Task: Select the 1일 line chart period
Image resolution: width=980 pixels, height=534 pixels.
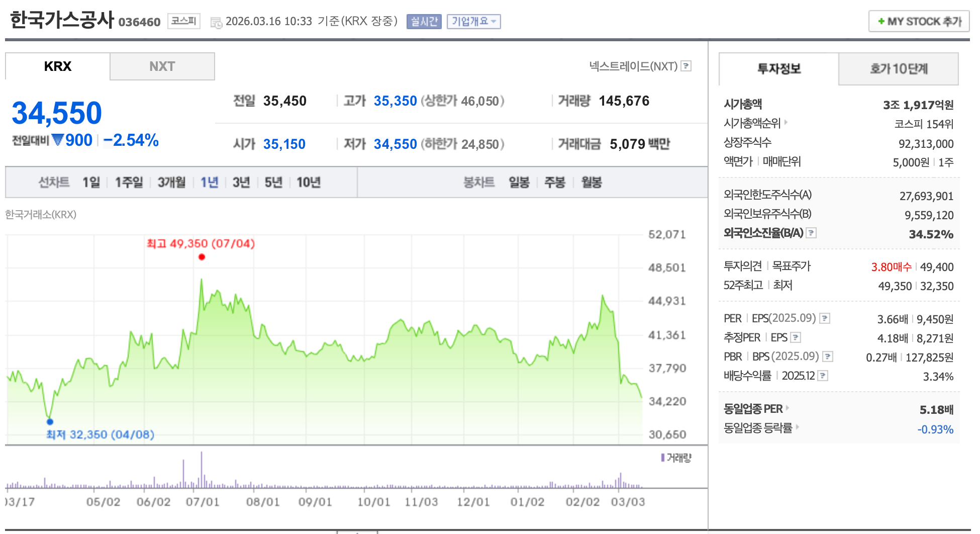Action: (x=91, y=182)
